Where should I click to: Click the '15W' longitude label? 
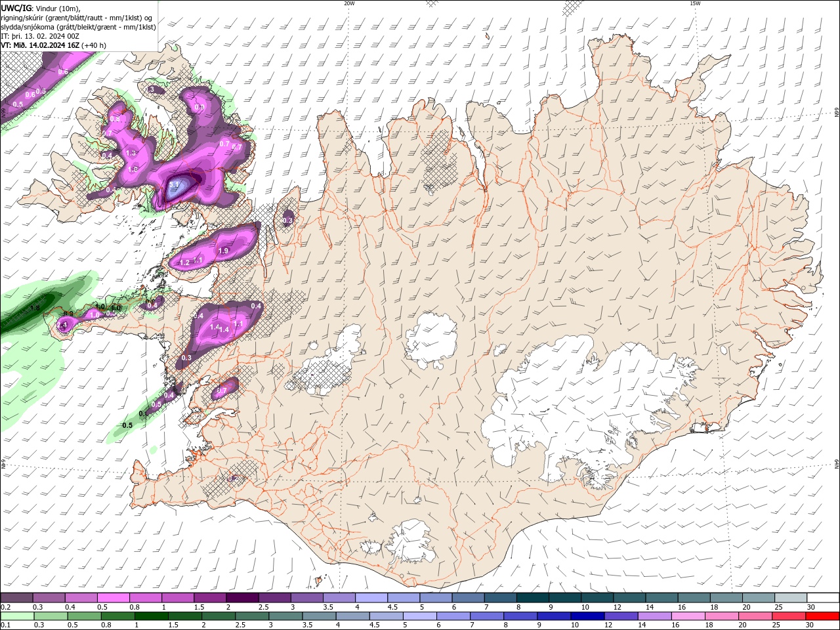695,3
